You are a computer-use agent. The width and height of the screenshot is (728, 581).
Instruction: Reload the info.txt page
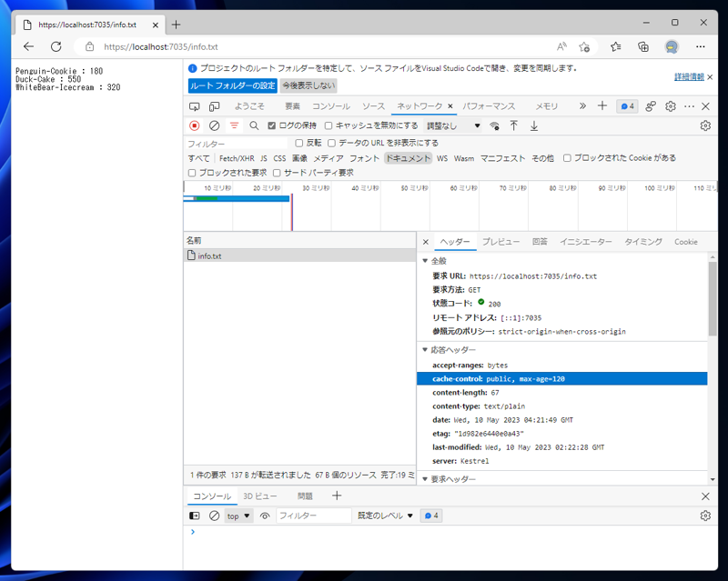[56, 46]
